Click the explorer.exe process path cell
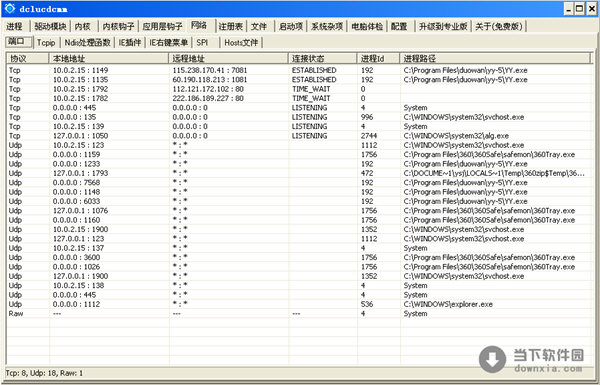The image size is (600, 385). click(448, 305)
